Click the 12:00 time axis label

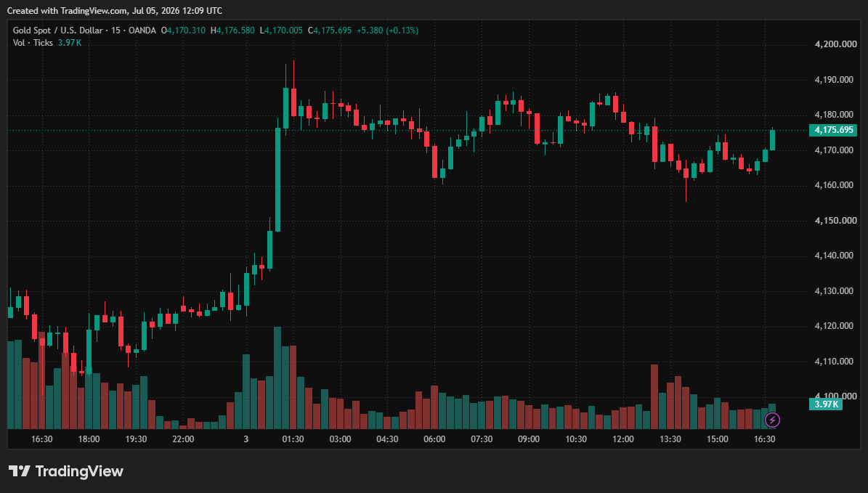623,439
